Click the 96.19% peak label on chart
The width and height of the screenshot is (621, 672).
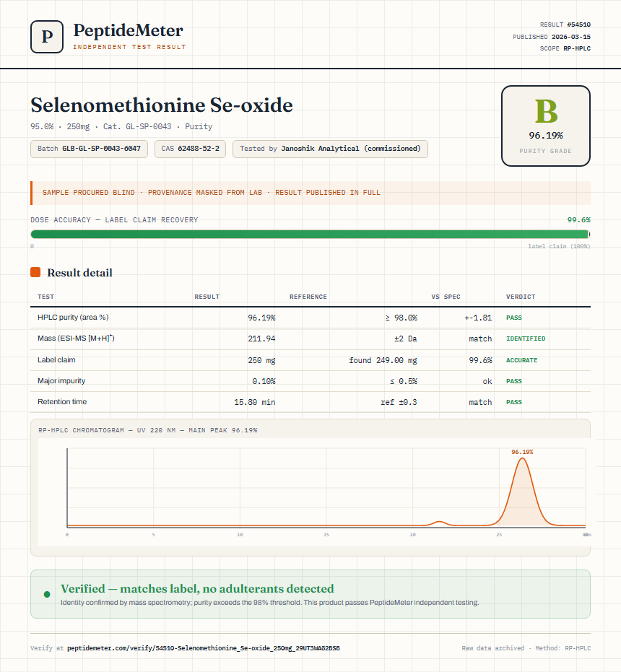coord(522,452)
